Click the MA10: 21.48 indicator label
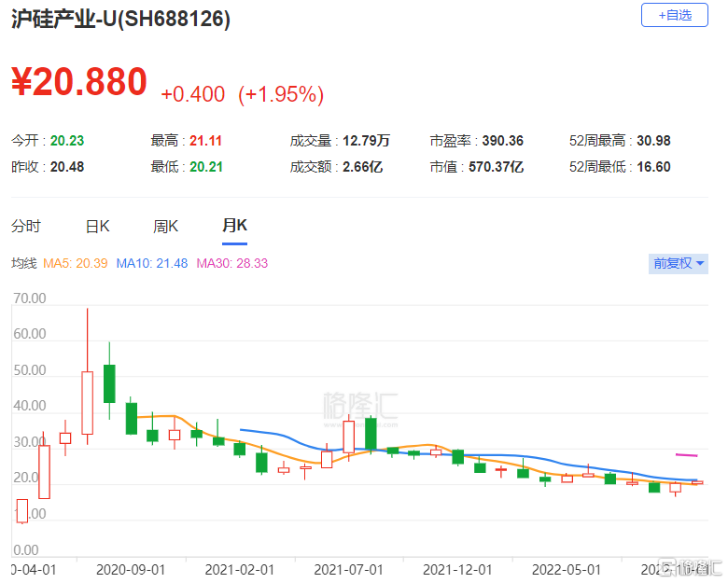 pos(152,264)
